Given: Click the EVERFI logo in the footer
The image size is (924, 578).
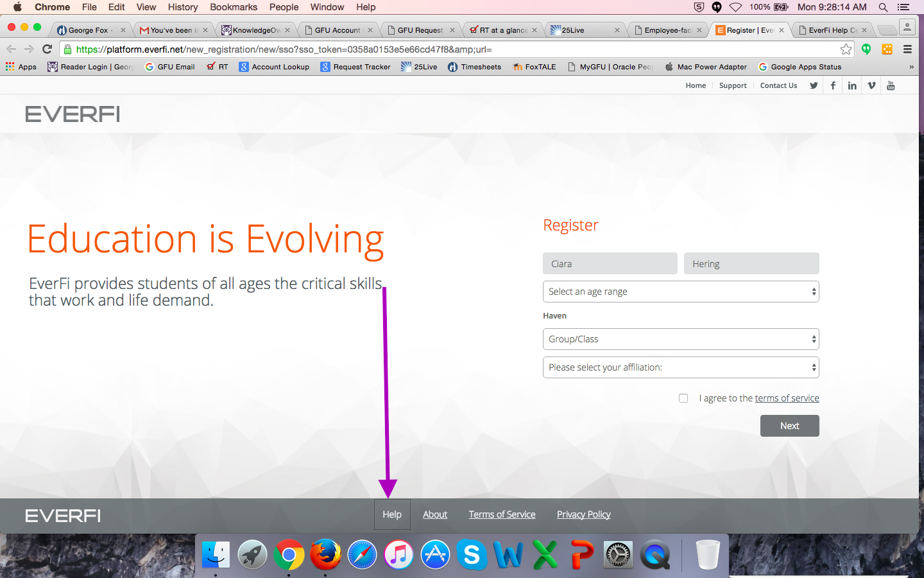Looking at the screenshot, I should 63,516.
